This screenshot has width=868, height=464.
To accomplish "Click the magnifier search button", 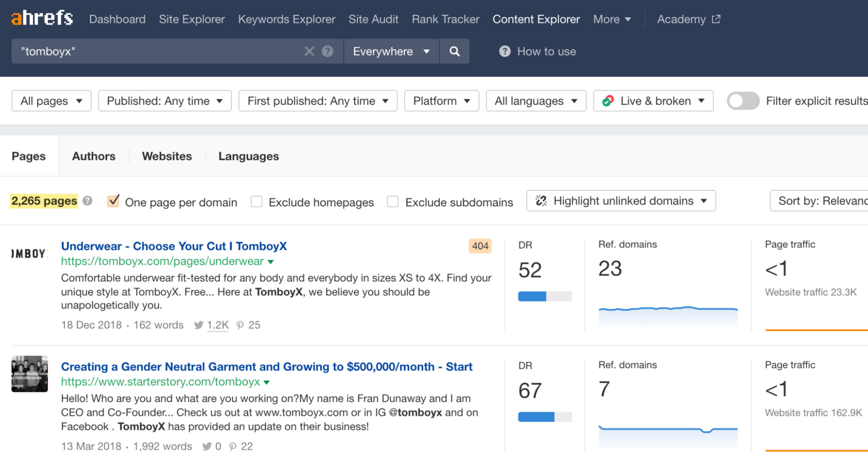I will pyautogui.click(x=454, y=51).
